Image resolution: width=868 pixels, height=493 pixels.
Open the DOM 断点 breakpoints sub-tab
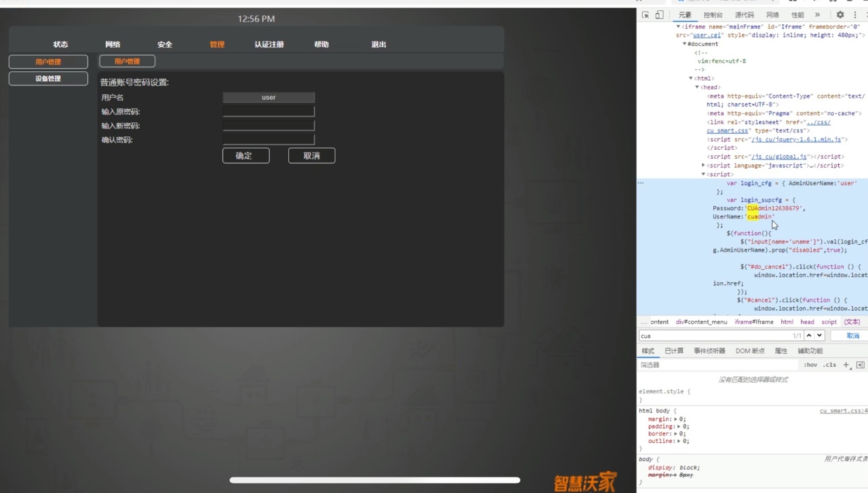pos(750,351)
